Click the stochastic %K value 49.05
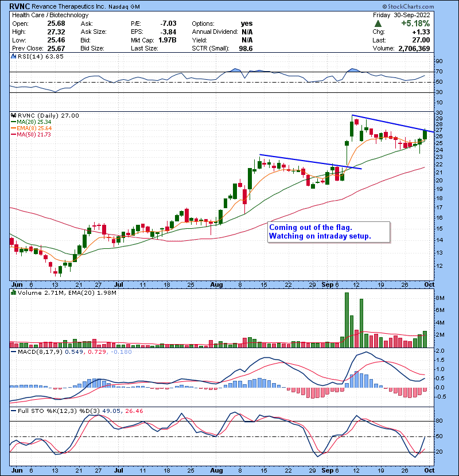Screen dimensions: 459x476 pos(111,411)
